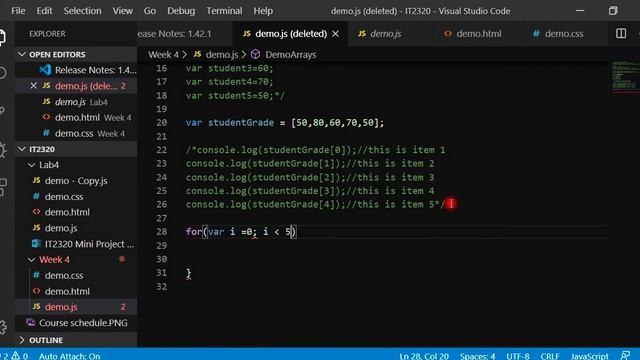Select demo.css Week 4 in Open Editors
The image size is (640, 360).
pyautogui.click(x=76, y=133)
